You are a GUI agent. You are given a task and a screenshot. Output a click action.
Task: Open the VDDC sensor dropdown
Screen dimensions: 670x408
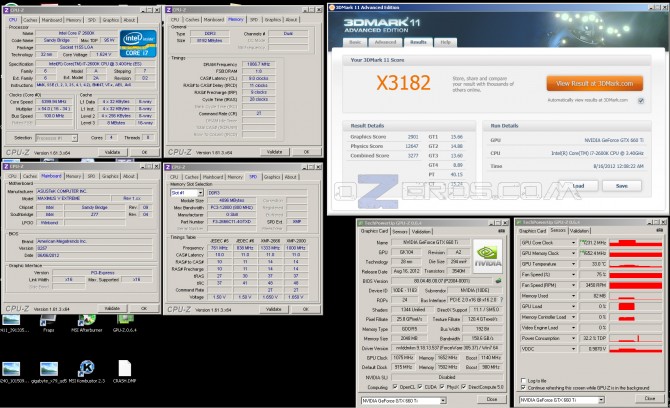pos(573,349)
